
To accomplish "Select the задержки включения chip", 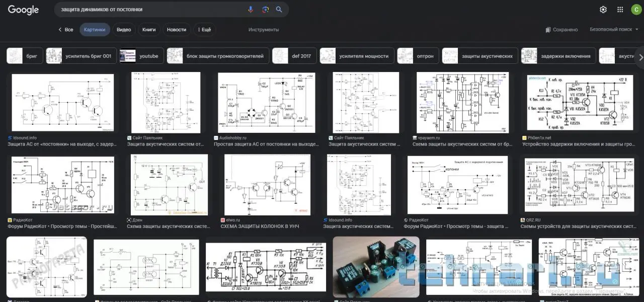I will [558, 56].
